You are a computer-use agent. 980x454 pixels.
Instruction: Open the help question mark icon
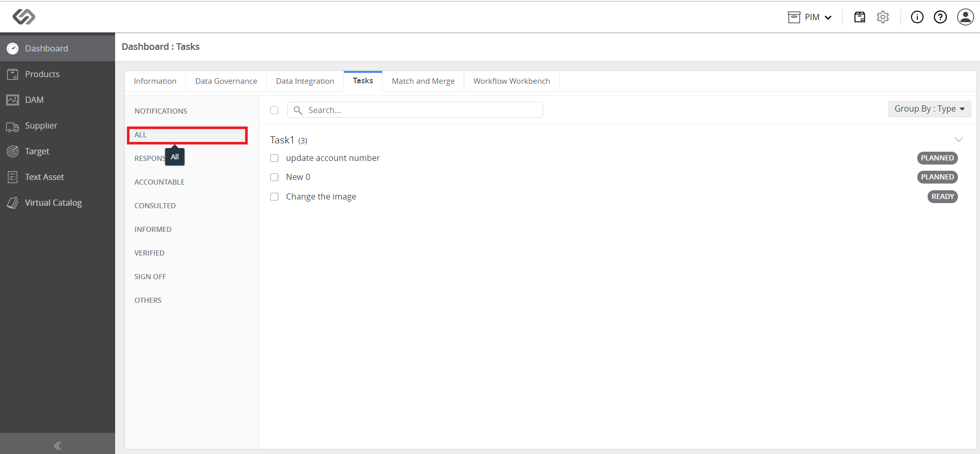pos(940,17)
